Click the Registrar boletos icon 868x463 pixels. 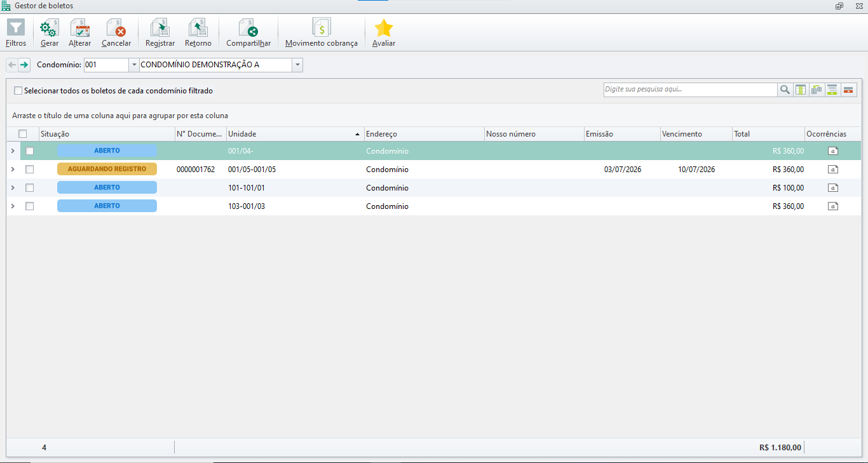[159, 28]
